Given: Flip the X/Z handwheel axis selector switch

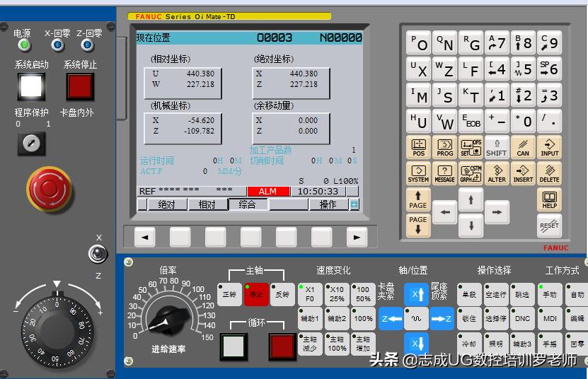Looking at the screenshot, I should point(98,254).
